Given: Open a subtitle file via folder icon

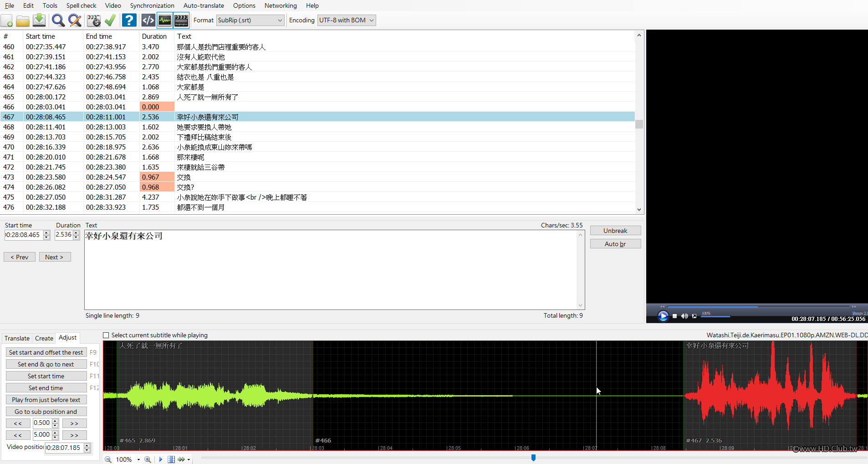Looking at the screenshot, I should [x=23, y=21].
